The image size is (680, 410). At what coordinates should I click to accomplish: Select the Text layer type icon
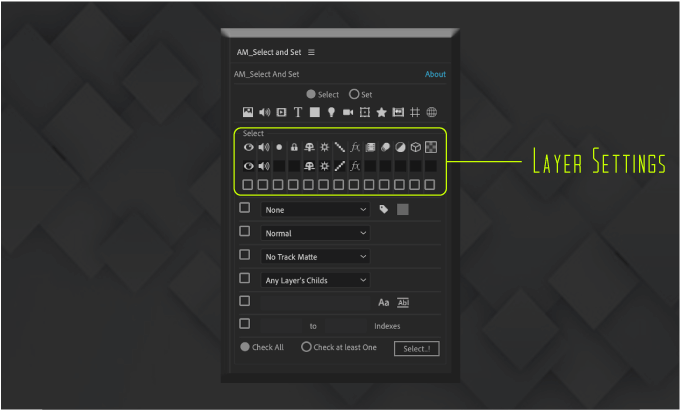(x=298, y=112)
